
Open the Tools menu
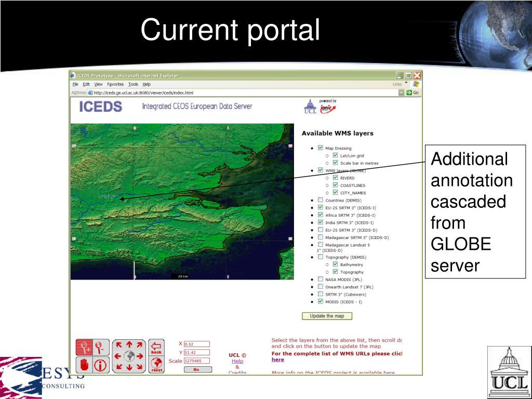point(133,84)
